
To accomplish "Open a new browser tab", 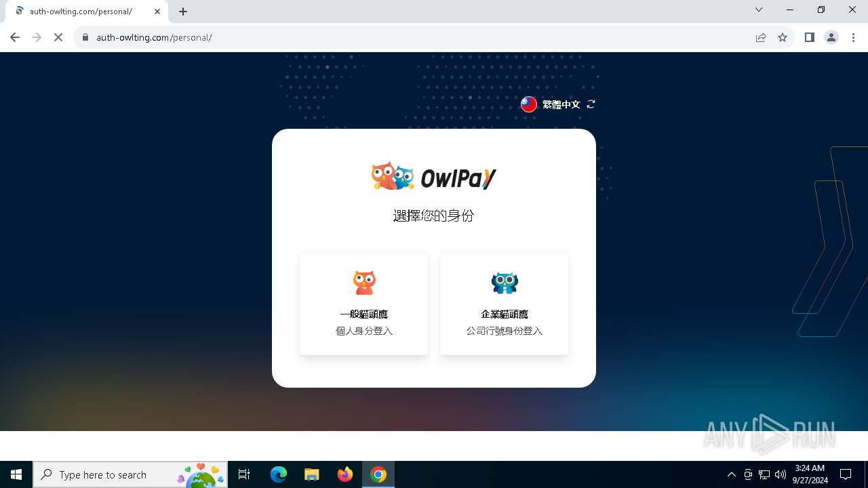I will click(x=183, y=12).
